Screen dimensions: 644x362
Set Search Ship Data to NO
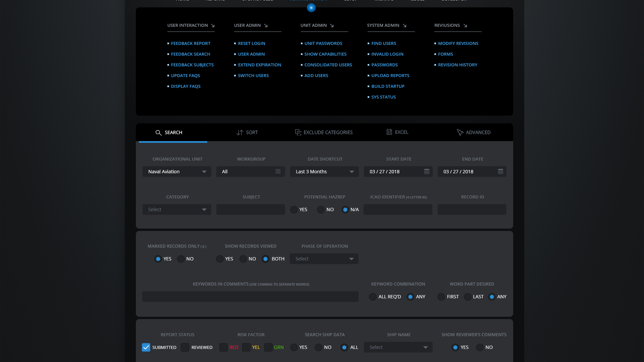coord(318,348)
